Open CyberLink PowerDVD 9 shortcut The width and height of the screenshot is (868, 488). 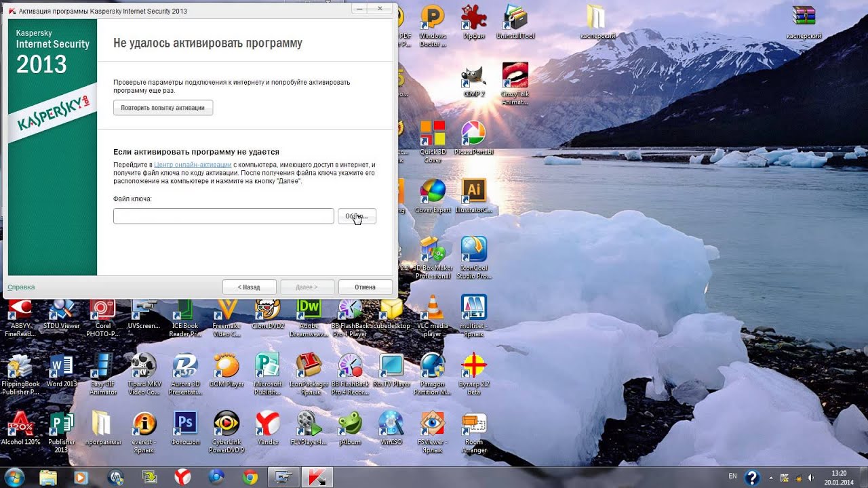pyautogui.click(x=226, y=432)
